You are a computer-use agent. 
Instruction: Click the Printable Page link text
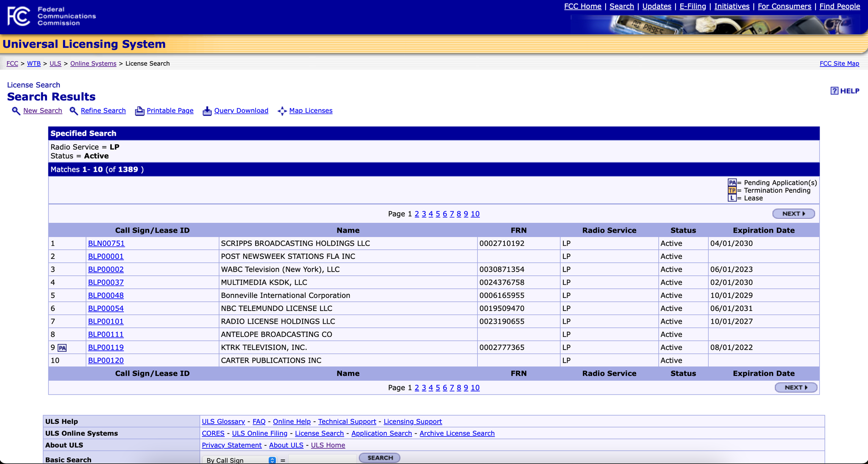170,111
